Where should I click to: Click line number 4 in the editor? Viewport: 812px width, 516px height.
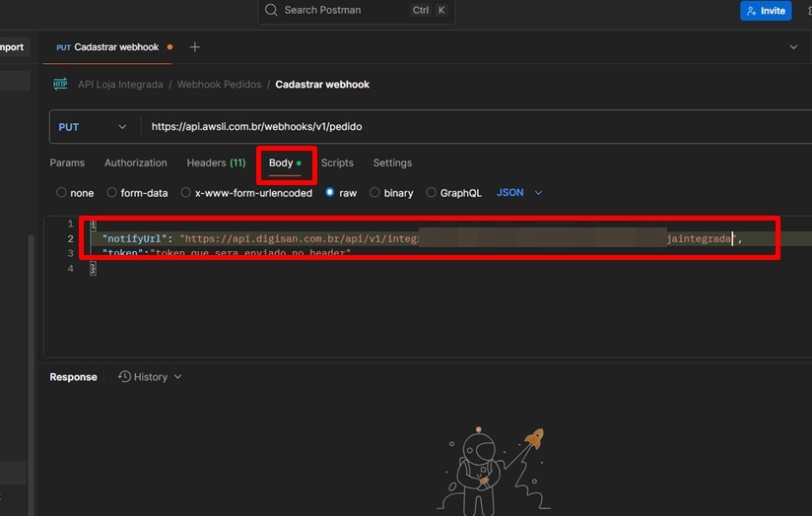[x=70, y=268]
